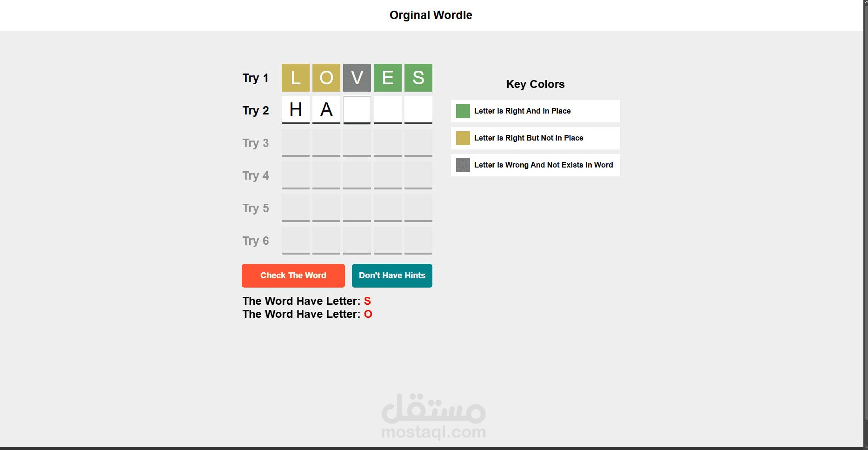Click the third input box in Try 2
The image size is (868, 450).
coord(357,110)
